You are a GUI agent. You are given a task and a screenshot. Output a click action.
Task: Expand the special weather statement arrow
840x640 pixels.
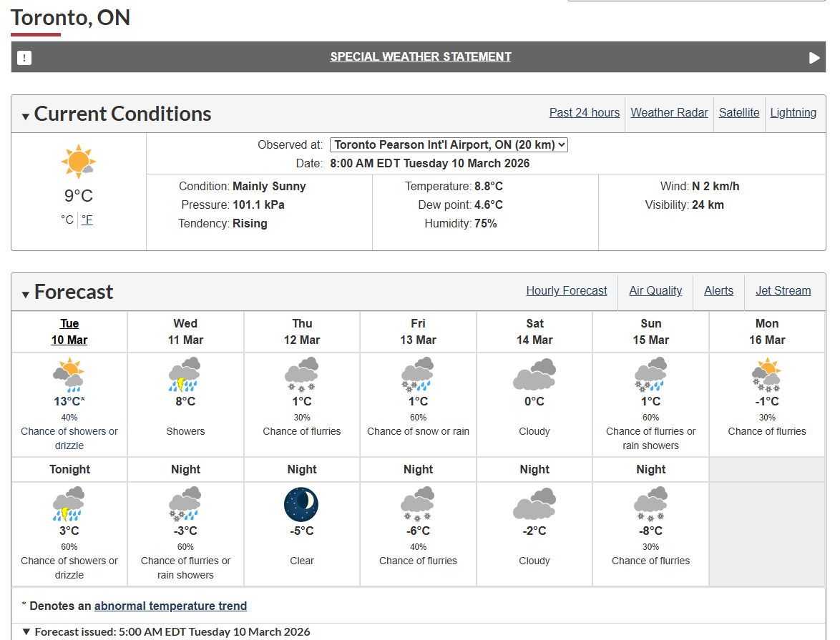tap(814, 58)
